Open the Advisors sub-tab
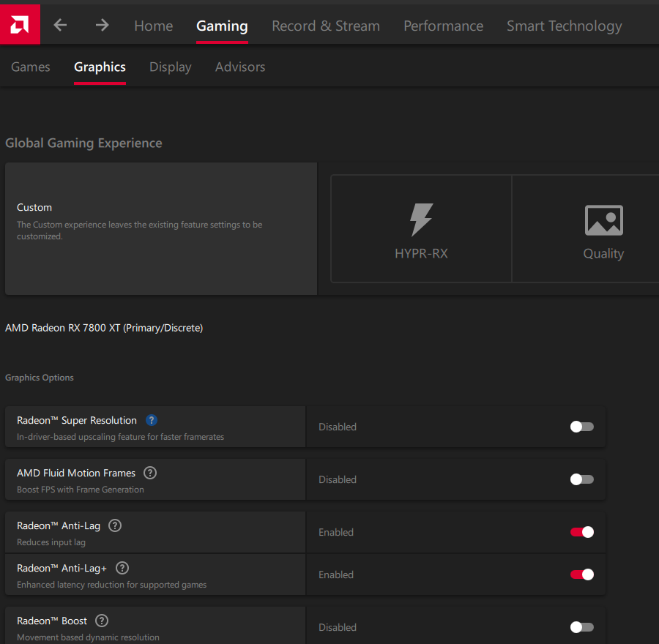Image resolution: width=659 pixels, height=644 pixels. [240, 67]
